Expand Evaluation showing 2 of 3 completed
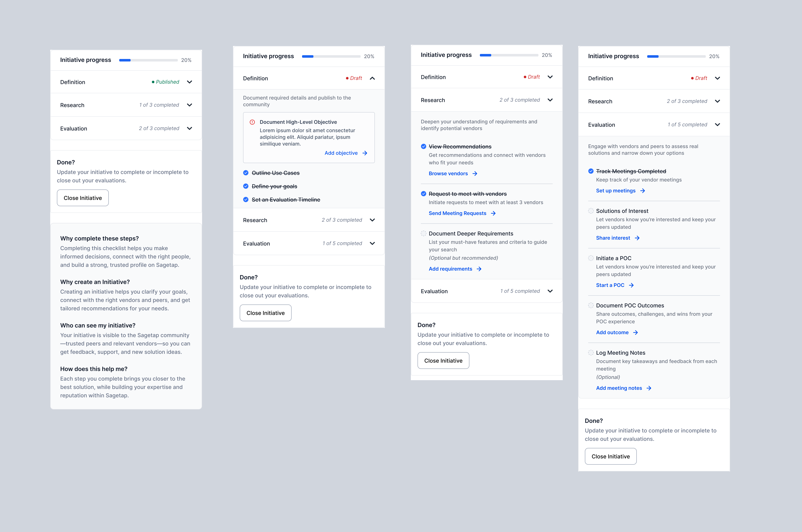This screenshot has width=802, height=532. (189, 128)
